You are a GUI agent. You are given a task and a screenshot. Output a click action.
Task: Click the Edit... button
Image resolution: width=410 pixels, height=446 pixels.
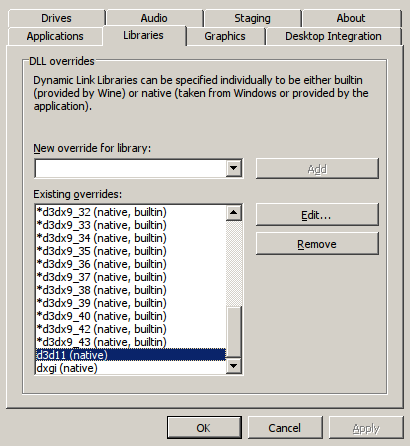[317, 215]
